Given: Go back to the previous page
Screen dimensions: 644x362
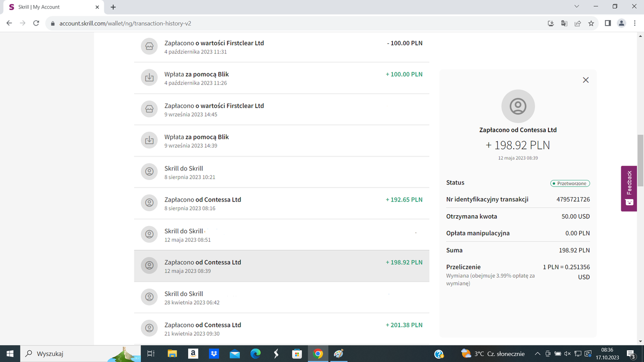Looking at the screenshot, I should pyautogui.click(x=9, y=23).
